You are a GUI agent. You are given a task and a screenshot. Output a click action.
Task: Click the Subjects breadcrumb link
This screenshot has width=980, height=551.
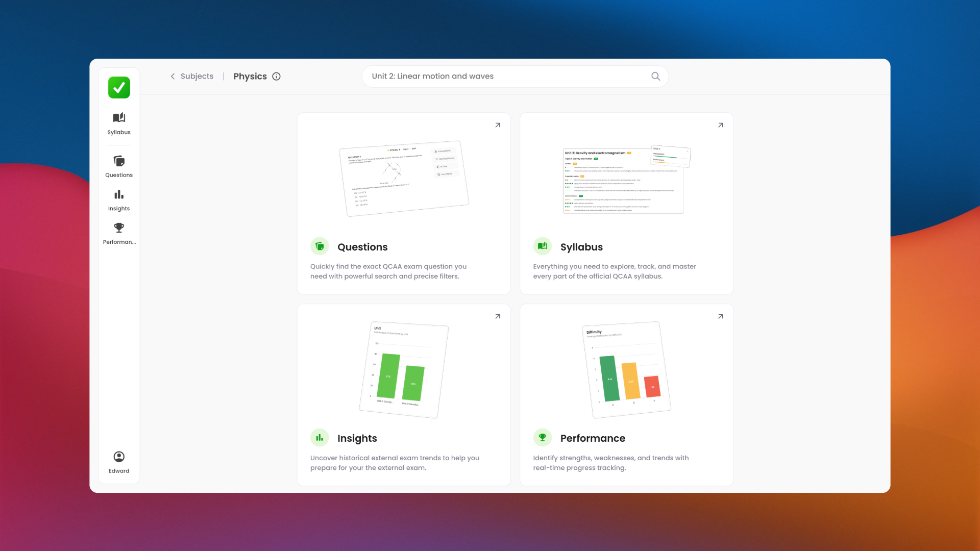point(197,77)
